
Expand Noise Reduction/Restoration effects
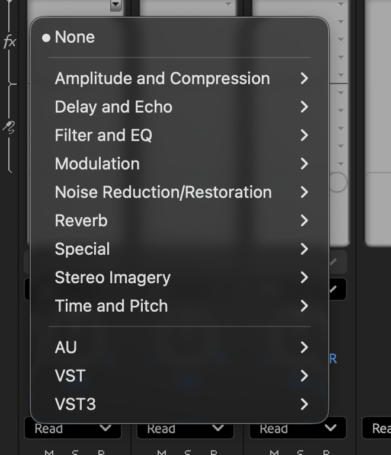click(180, 192)
